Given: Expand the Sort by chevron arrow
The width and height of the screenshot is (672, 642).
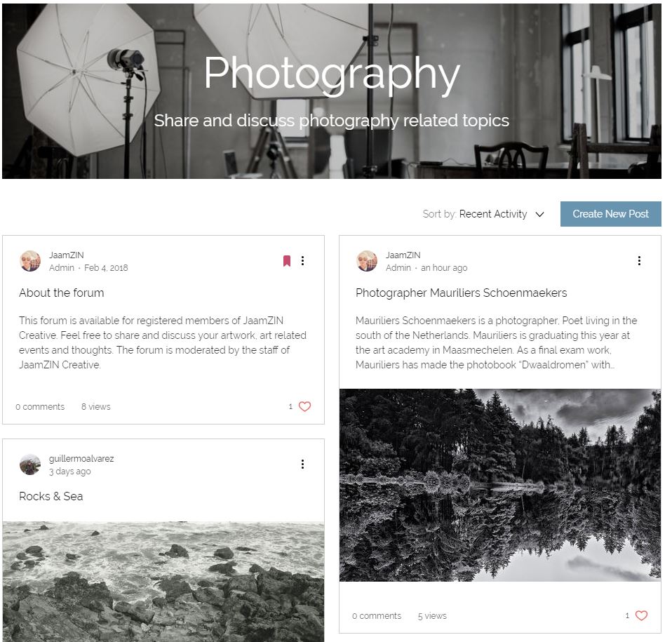Looking at the screenshot, I should (539, 214).
